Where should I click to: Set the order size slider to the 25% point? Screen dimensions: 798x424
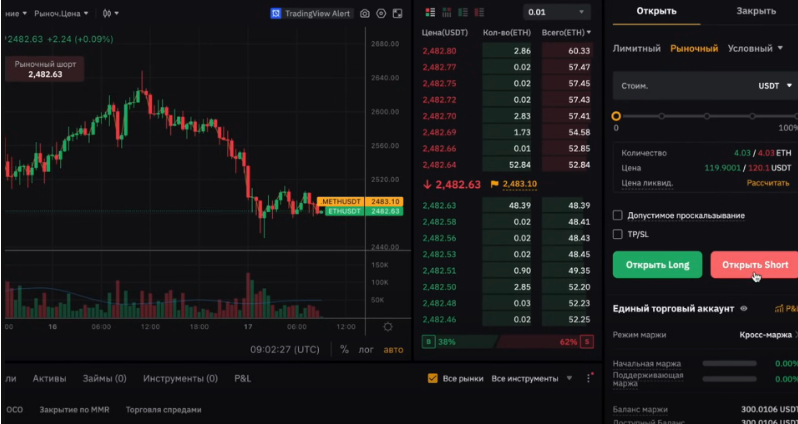(662, 116)
